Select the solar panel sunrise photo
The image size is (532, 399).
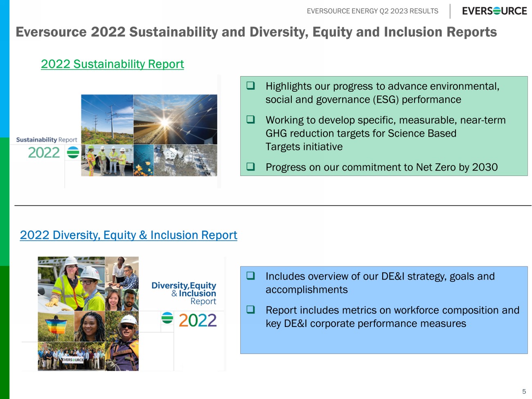click(x=175, y=119)
